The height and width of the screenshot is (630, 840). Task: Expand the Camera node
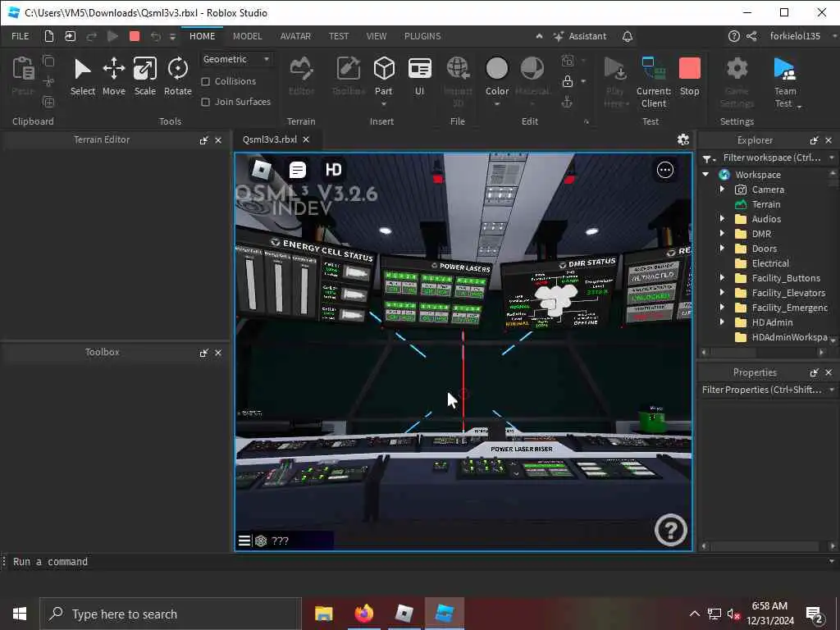coord(722,189)
